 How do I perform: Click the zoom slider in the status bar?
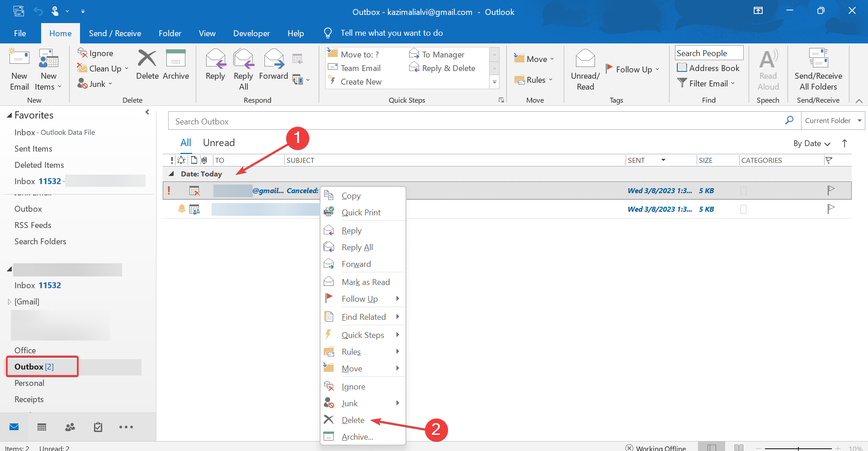pyautogui.click(x=798, y=448)
